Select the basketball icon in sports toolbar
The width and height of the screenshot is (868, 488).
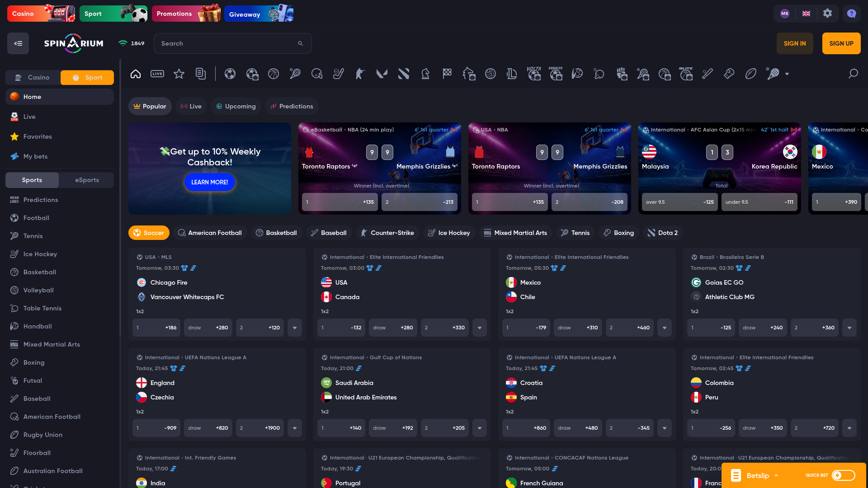274,74
